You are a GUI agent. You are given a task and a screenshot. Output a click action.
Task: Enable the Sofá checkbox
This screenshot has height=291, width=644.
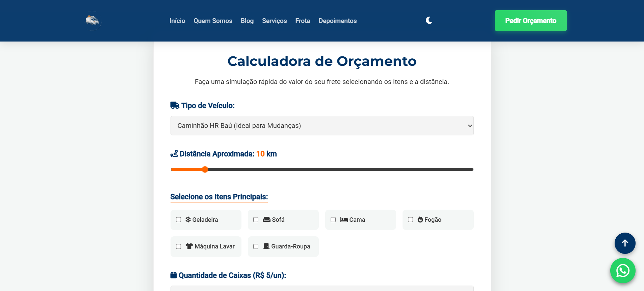[256, 220]
